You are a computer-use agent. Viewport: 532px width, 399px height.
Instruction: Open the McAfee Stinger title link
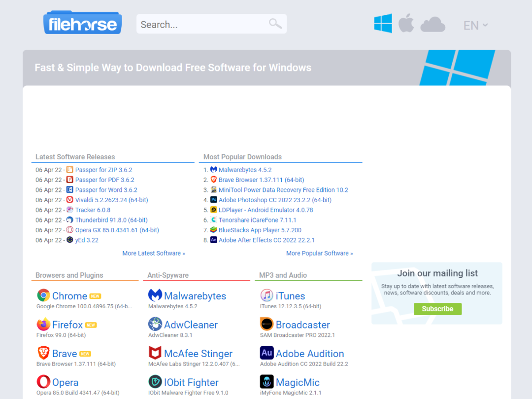(198, 354)
